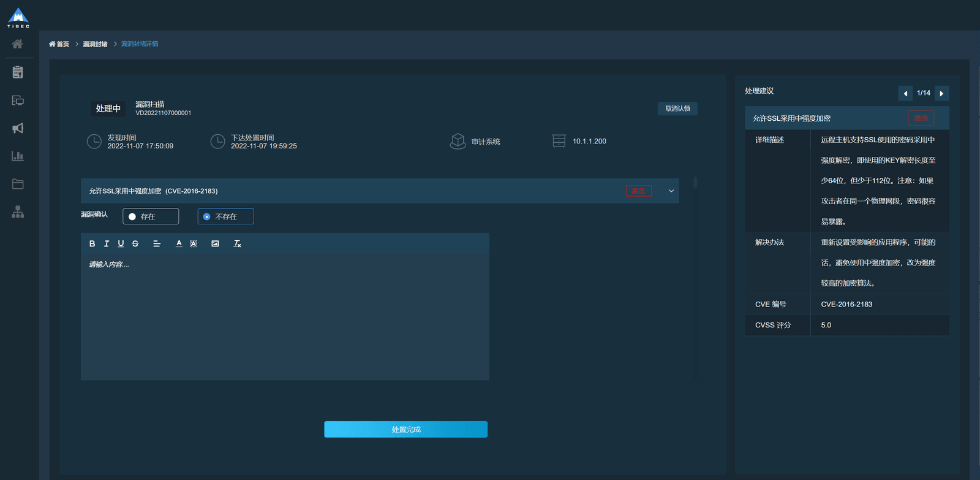Open the network topology icon in sidebar
The height and width of the screenshot is (480, 980).
coord(18,212)
